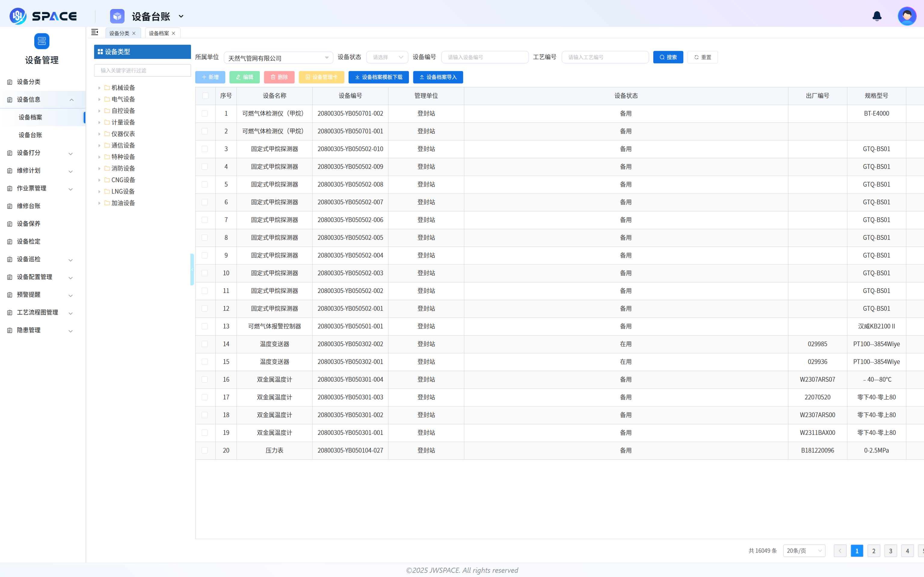The height and width of the screenshot is (577, 924).
Task: Click the 设备台账 cube icon in header
Action: [x=117, y=17]
